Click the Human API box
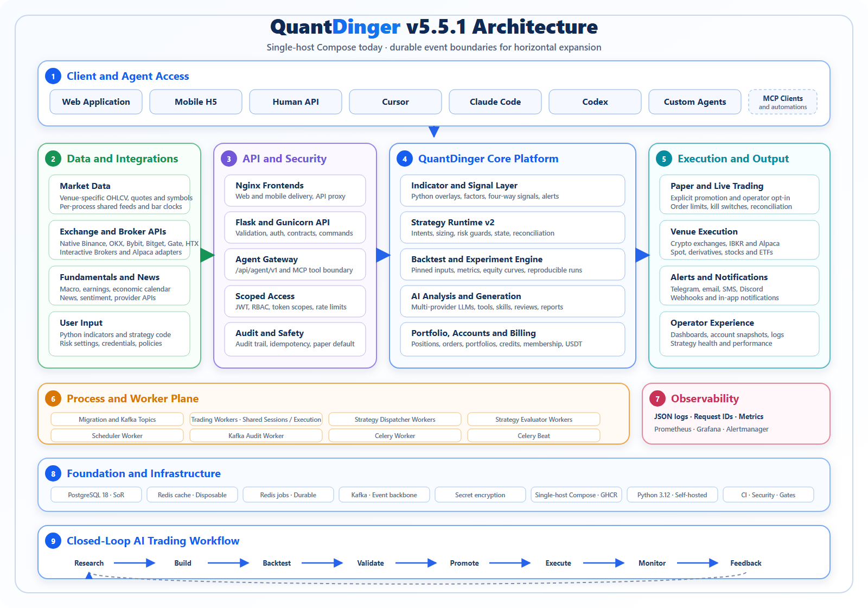 pos(296,102)
